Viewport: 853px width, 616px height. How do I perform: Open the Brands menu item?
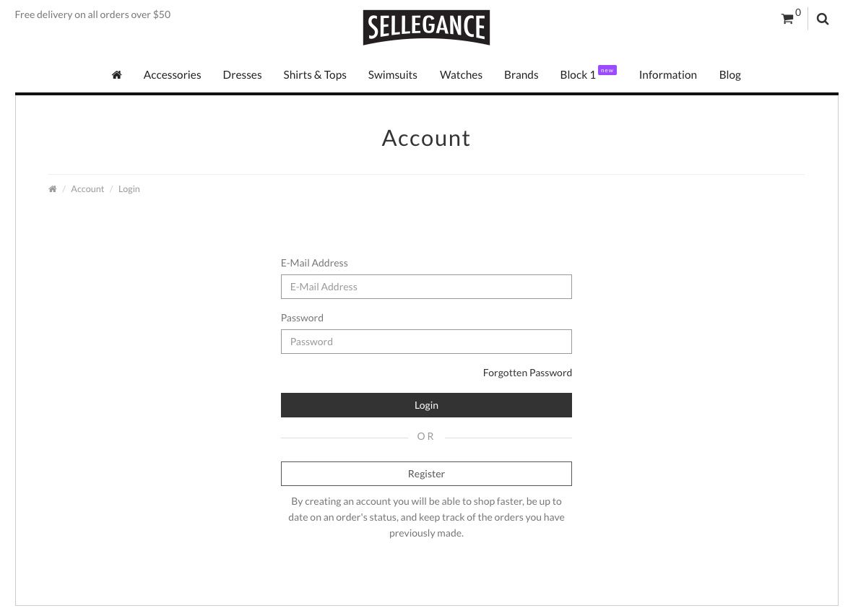coord(521,74)
